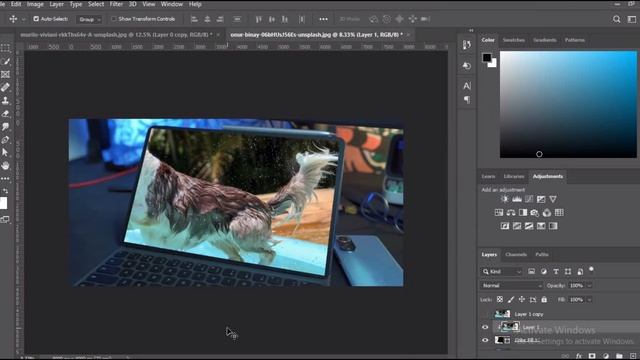Open the Edit menu
640x360 pixels.
click(x=16, y=4)
